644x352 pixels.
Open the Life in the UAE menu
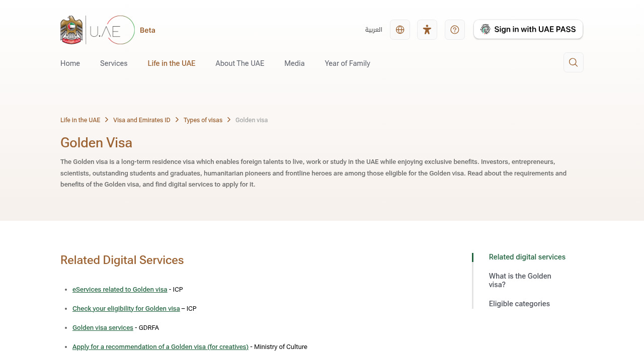(172, 63)
